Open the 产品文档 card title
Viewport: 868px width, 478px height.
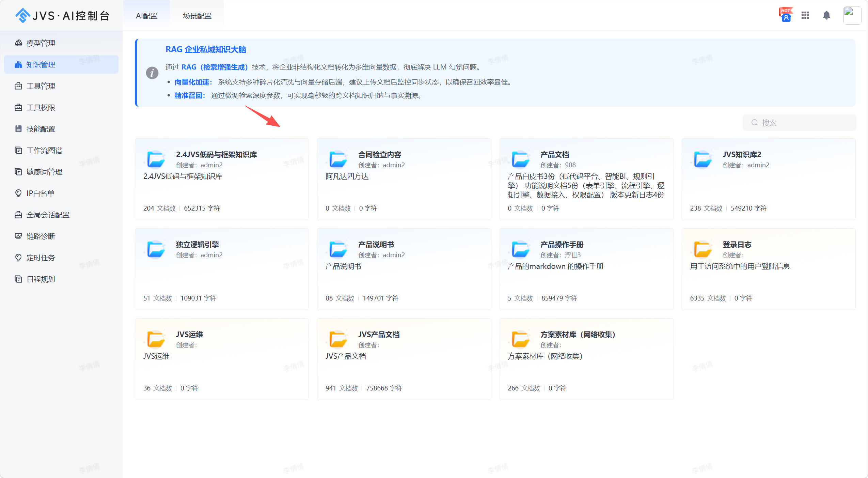[555, 155]
